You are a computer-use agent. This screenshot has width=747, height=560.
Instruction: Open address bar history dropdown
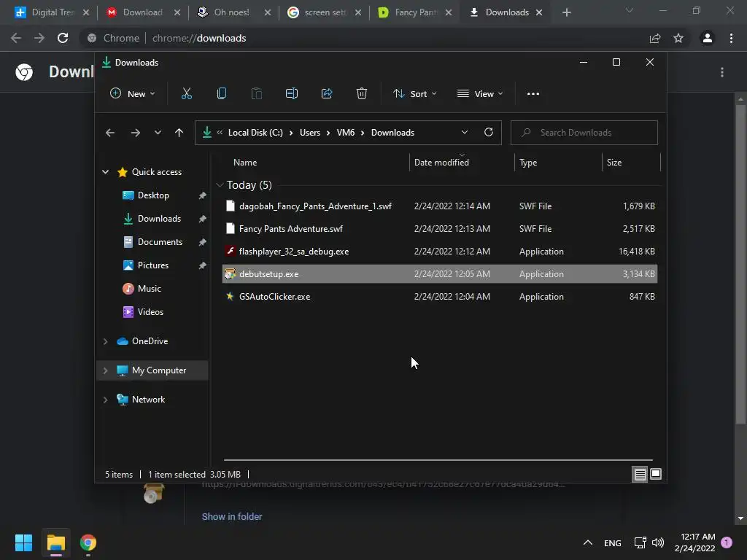point(465,133)
